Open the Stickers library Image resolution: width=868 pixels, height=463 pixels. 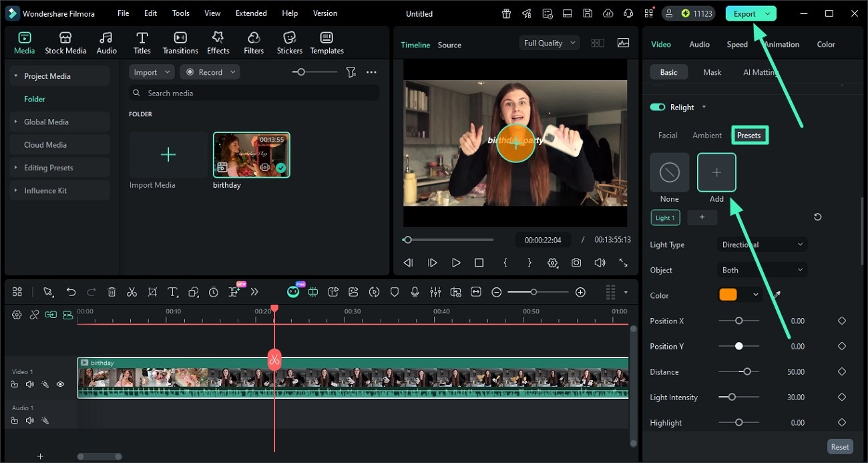click(x=289, y=41)
